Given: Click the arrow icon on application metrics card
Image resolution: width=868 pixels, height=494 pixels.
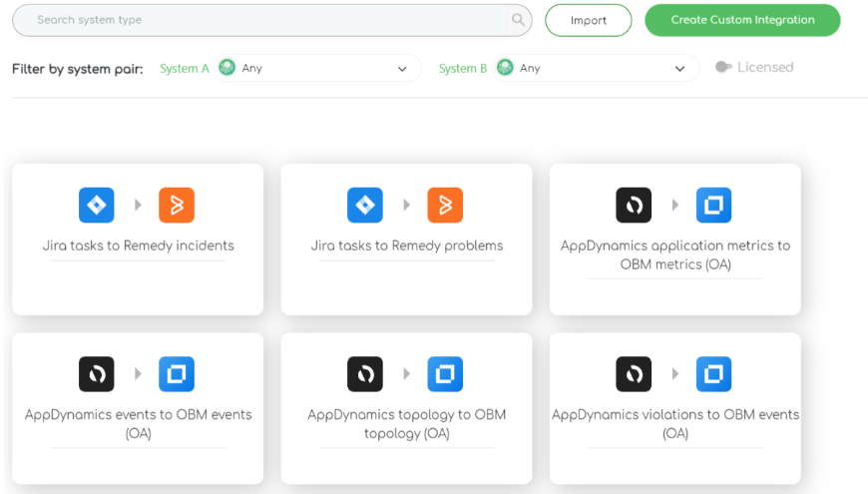Looking at the screenshot, I should point(674,205).
